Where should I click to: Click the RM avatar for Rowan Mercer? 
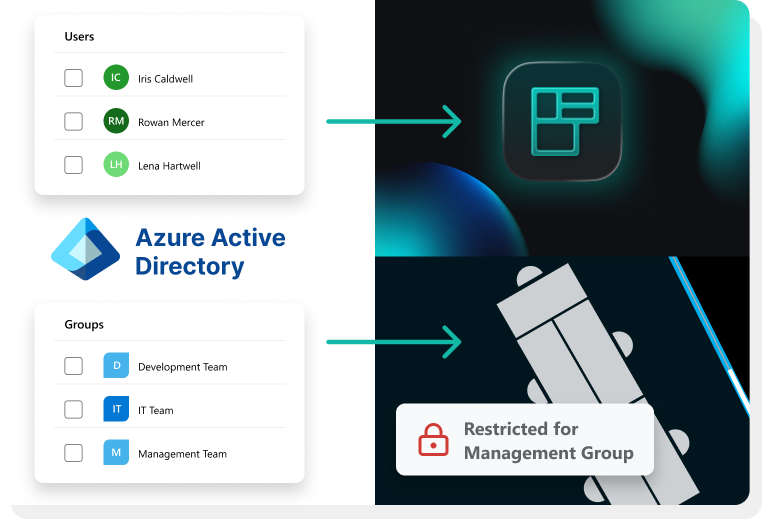tap(116, 121)
